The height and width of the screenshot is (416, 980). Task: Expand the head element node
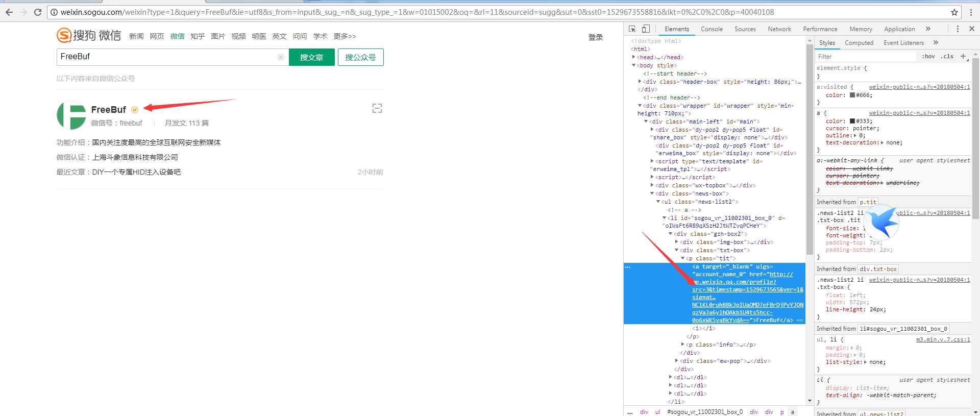click(634, 57)
